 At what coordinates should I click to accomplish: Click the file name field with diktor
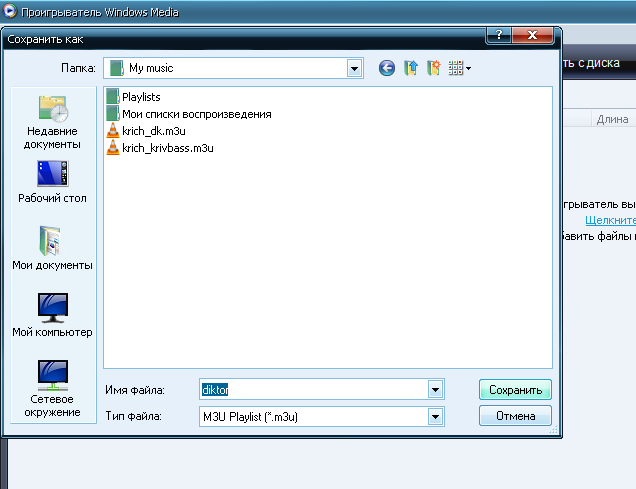pos(322,390)
